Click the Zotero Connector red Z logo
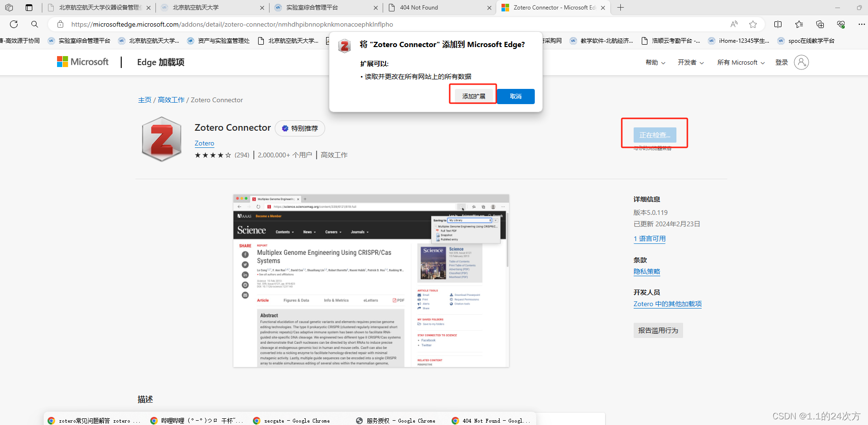 162,139
